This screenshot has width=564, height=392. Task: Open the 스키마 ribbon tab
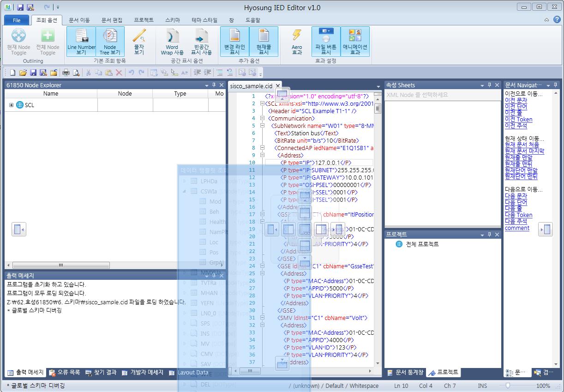click(173, 20)
